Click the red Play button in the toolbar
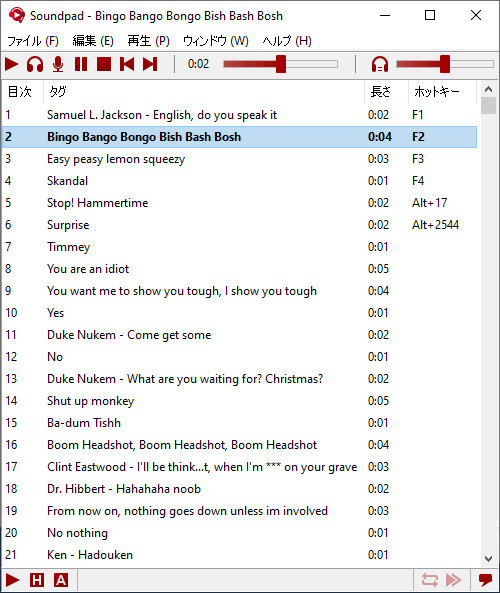 click(12, 64)
